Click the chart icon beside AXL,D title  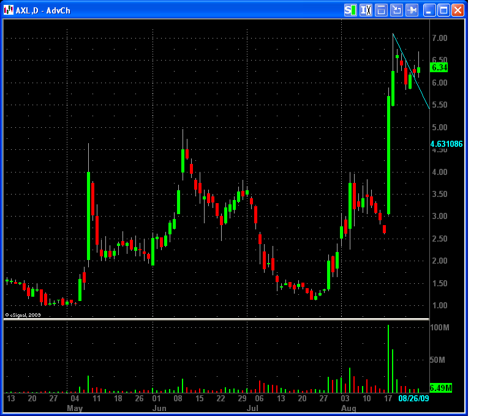[x=9, y=10]
